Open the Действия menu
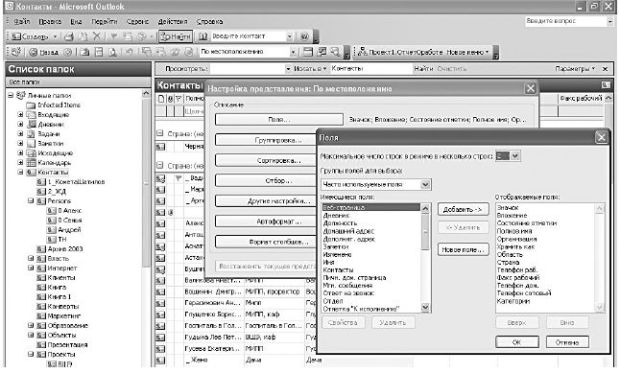Viewport: 620px width, 373px height. click(x=172, y=21)
